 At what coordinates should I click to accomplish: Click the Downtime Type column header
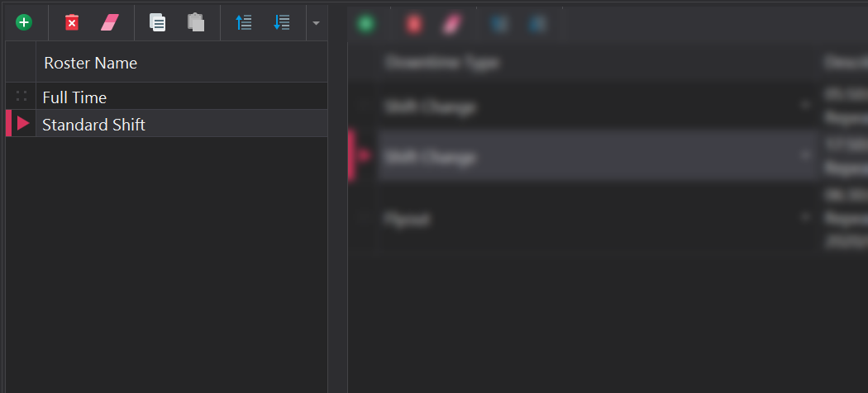click(x=441, y=63)
